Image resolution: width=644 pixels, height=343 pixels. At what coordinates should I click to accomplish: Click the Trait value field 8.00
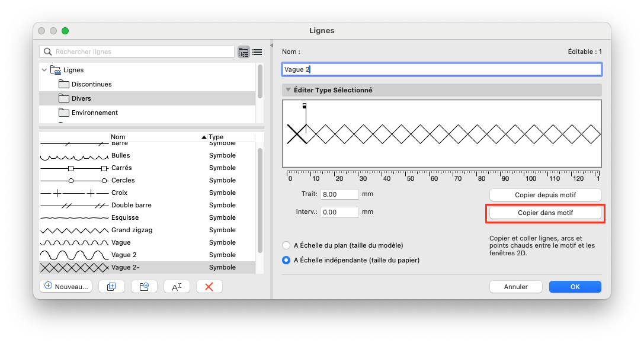pos(339,194)
